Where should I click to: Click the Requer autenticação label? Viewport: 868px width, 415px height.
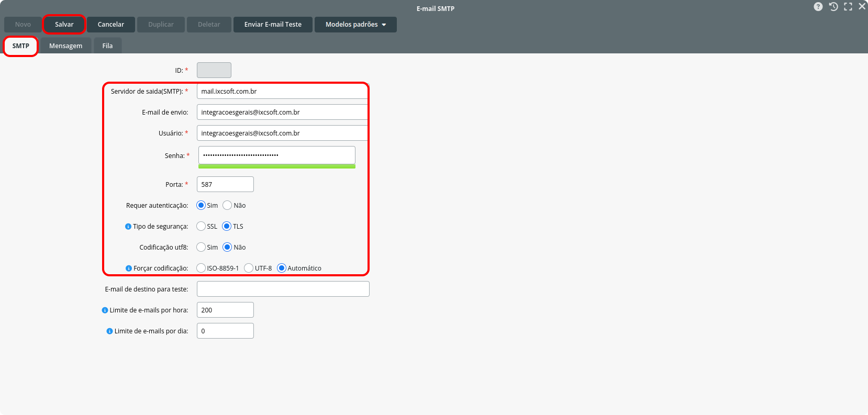click(157, 206)
